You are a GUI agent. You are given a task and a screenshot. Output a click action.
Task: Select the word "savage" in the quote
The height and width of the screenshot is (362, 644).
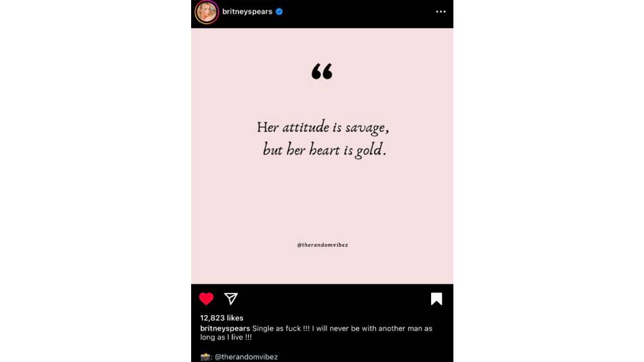[x=365, y=128]
